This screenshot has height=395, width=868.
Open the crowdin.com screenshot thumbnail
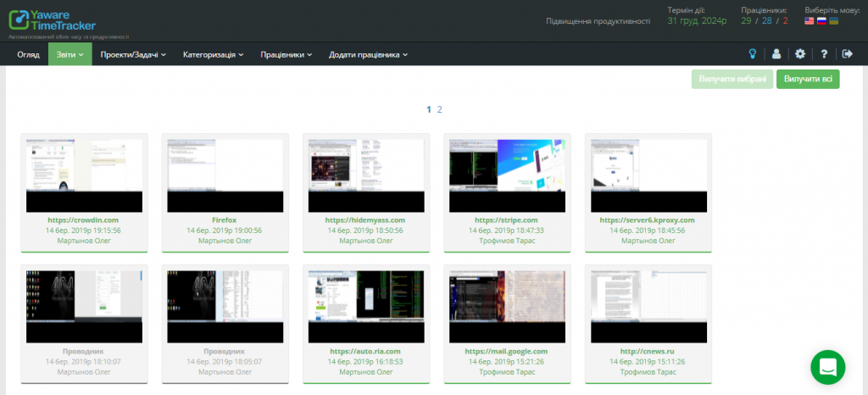point(84,174)
